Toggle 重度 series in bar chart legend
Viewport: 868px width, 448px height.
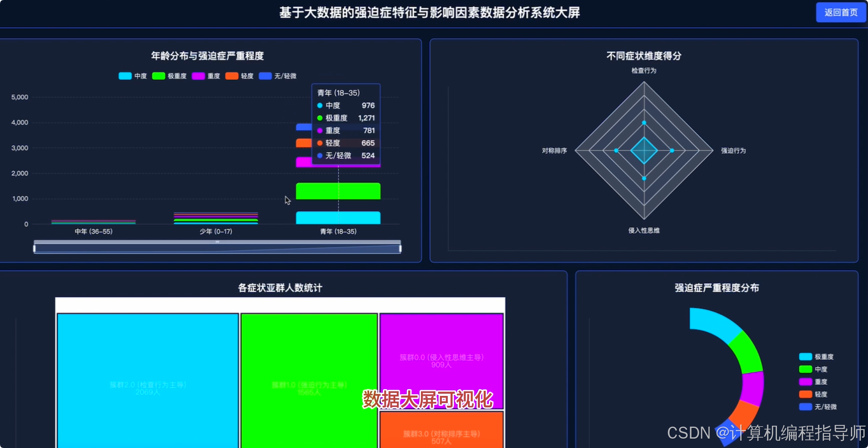[x=206, y=76]
